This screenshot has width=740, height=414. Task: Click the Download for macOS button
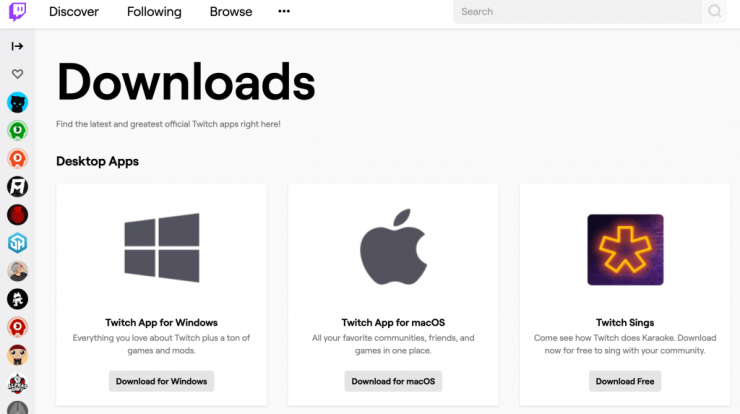pos(393,381)
